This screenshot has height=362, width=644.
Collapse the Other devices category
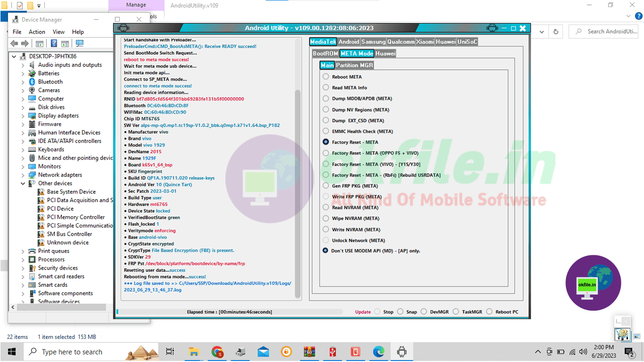(23, 184)
